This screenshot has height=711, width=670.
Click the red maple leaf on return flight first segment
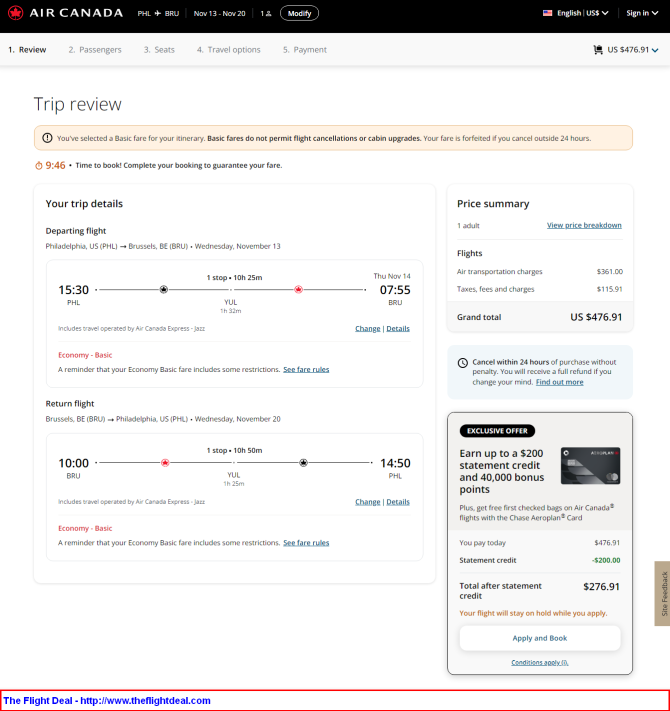pos(165,463)
